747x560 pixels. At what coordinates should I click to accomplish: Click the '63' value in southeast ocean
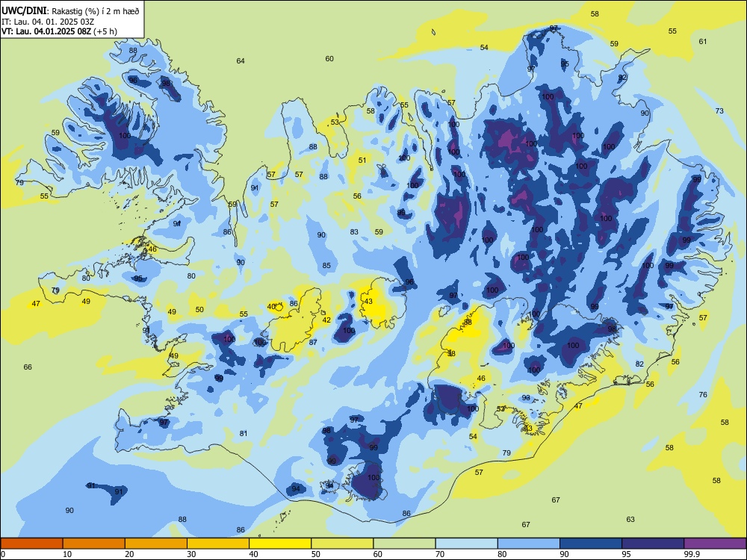[x=630, y=520]
